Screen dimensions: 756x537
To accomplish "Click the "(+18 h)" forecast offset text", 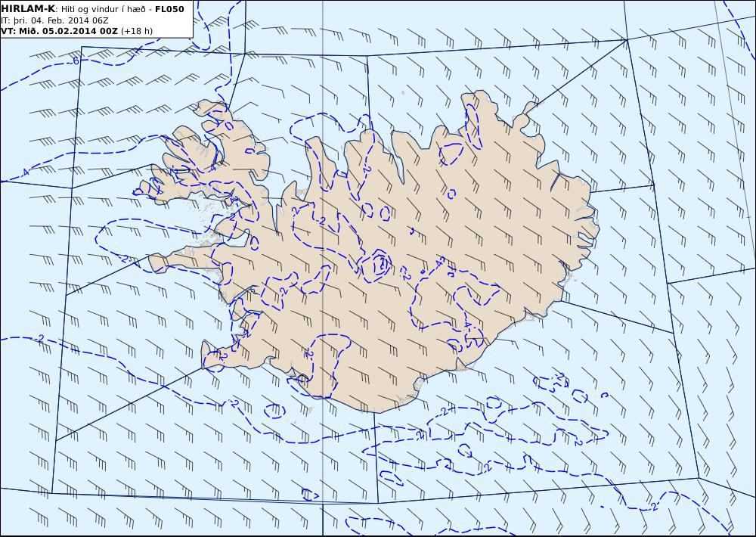I will coord(136,31).
